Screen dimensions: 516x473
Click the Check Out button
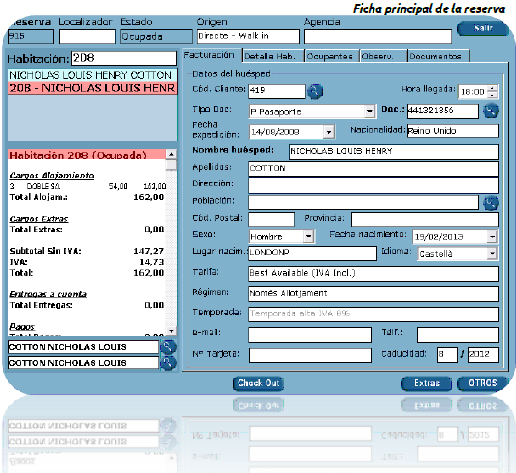tap(258, 383)
